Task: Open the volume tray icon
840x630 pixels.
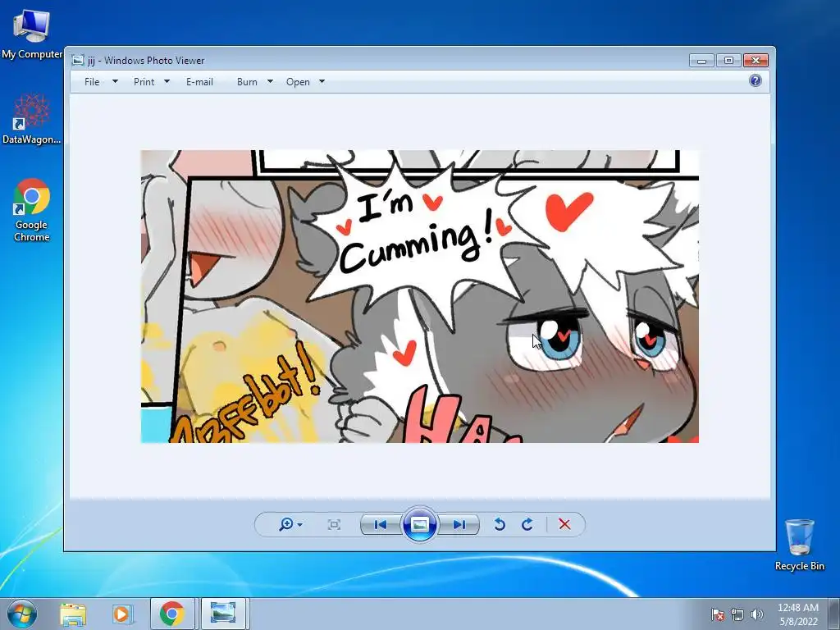Action: pos(757,614)
